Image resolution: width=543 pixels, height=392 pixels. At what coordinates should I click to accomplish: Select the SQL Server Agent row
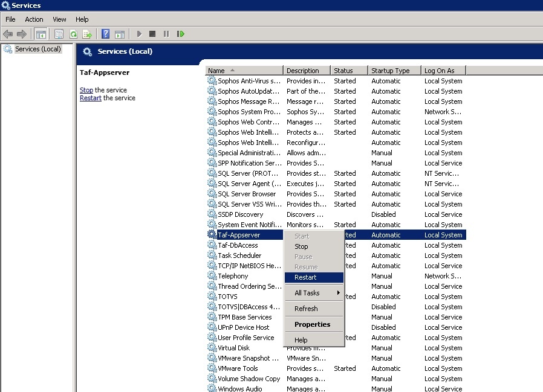pyautogui.click(x=336, y=184)
